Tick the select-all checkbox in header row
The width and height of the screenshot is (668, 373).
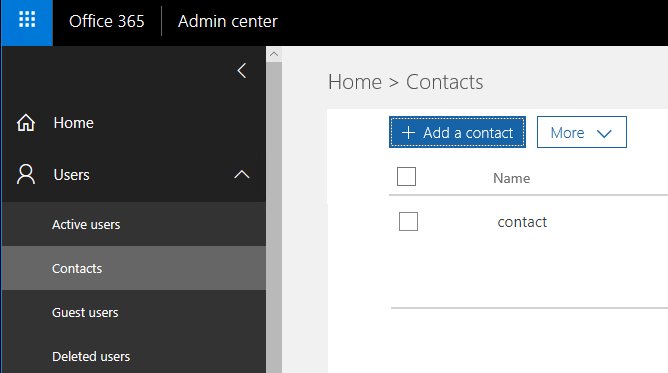click(x=406, y=177)
